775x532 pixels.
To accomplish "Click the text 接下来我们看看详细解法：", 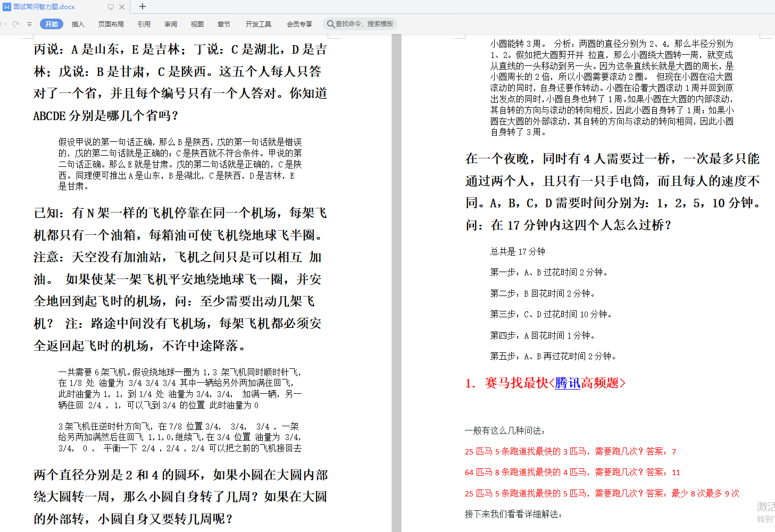I will tap(513, 514).
